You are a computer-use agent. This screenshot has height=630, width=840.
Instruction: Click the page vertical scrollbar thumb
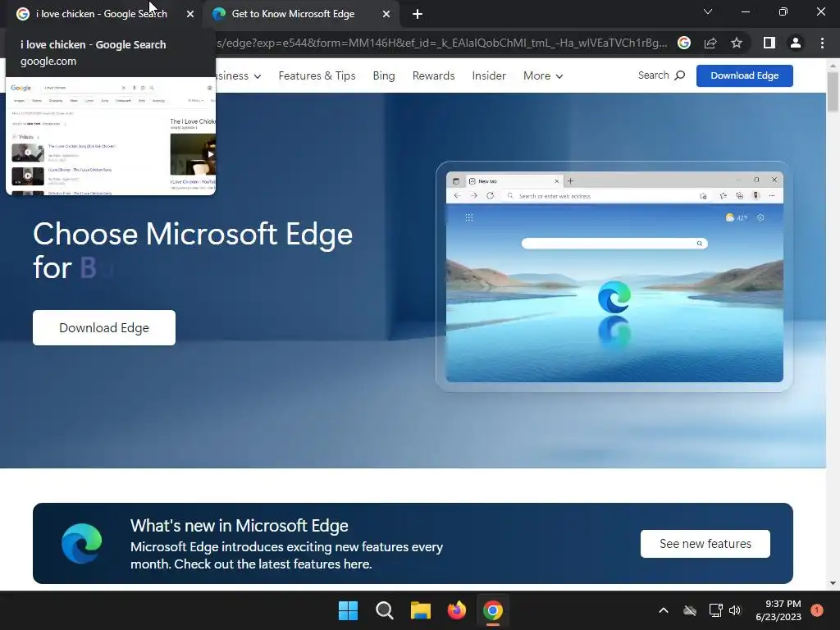(x=833, y=92)
